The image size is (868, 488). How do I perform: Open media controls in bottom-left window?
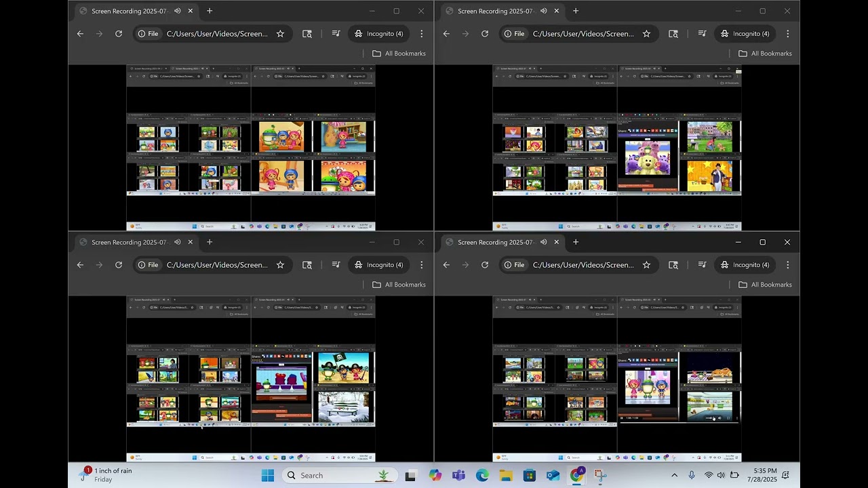pos(336,265)
